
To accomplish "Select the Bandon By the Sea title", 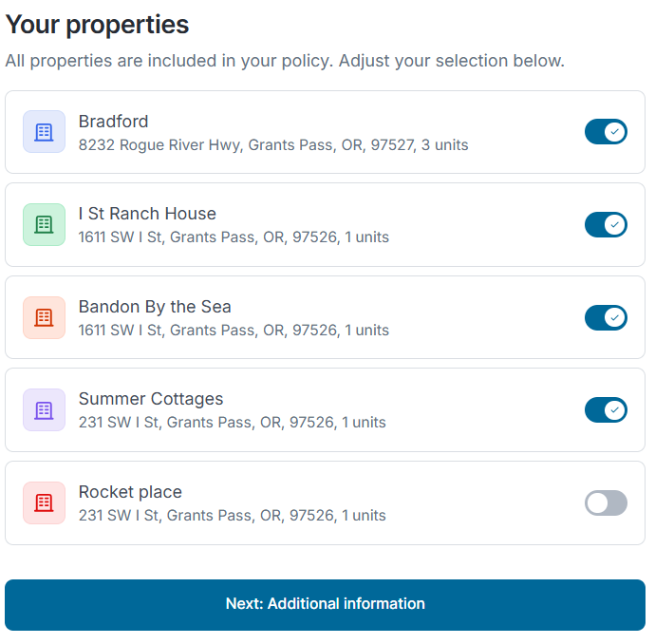I will coord(155,307).
